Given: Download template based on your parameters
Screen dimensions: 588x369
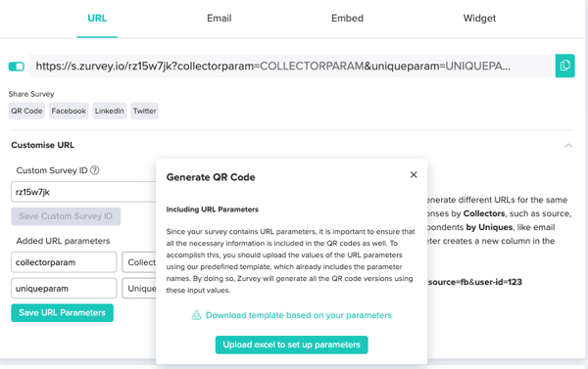Looking at the screenshot, I should pyautogui.click(x=299, y=315).
